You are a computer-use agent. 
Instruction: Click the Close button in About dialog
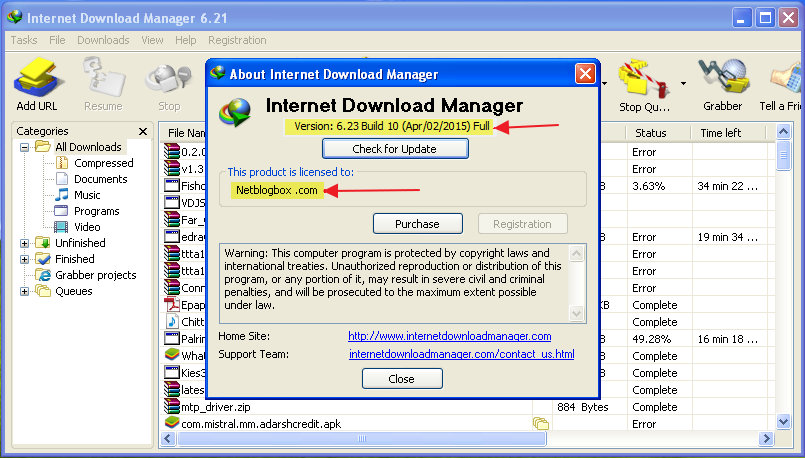click(x=402, y=379)
